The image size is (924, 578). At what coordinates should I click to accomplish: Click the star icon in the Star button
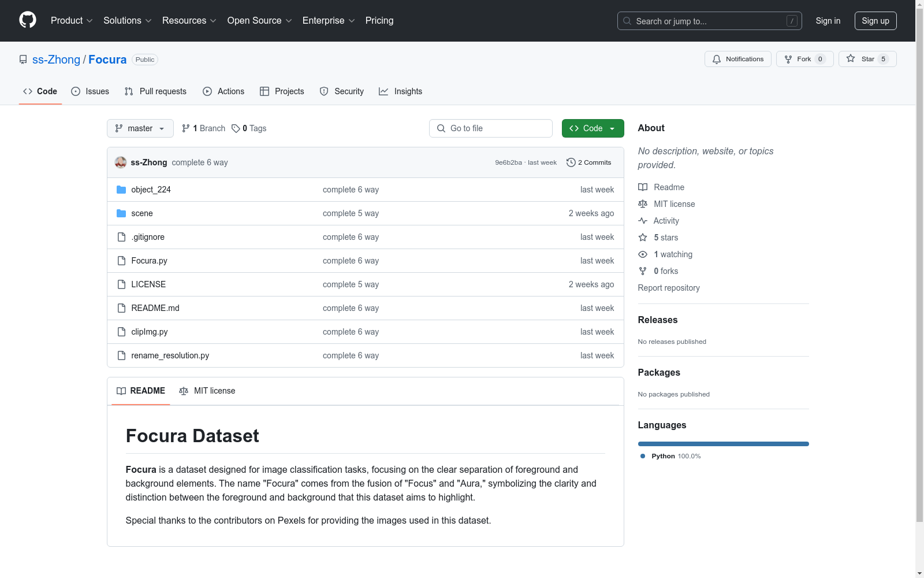[851, 58]
